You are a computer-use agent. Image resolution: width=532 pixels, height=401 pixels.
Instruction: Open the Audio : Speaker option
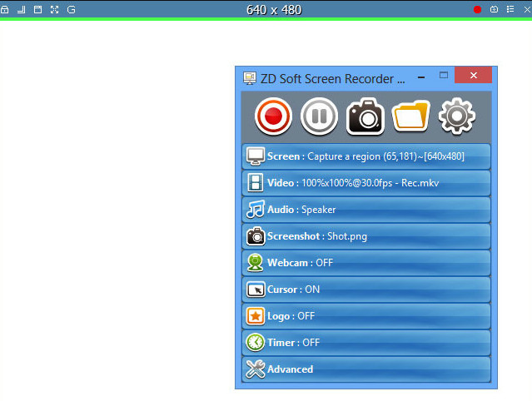pos(366,210)
